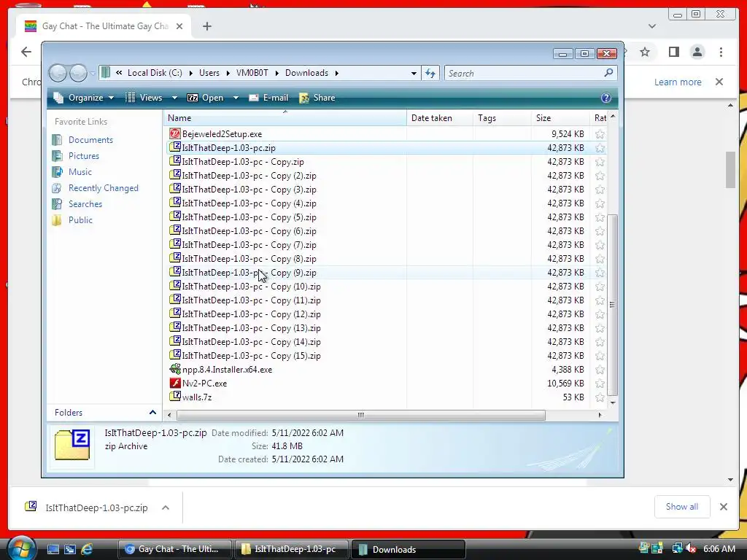This screenshot has width=747, height=560.
Task: Click Show Desktop quick launch icon
Action: coord(53,549)
